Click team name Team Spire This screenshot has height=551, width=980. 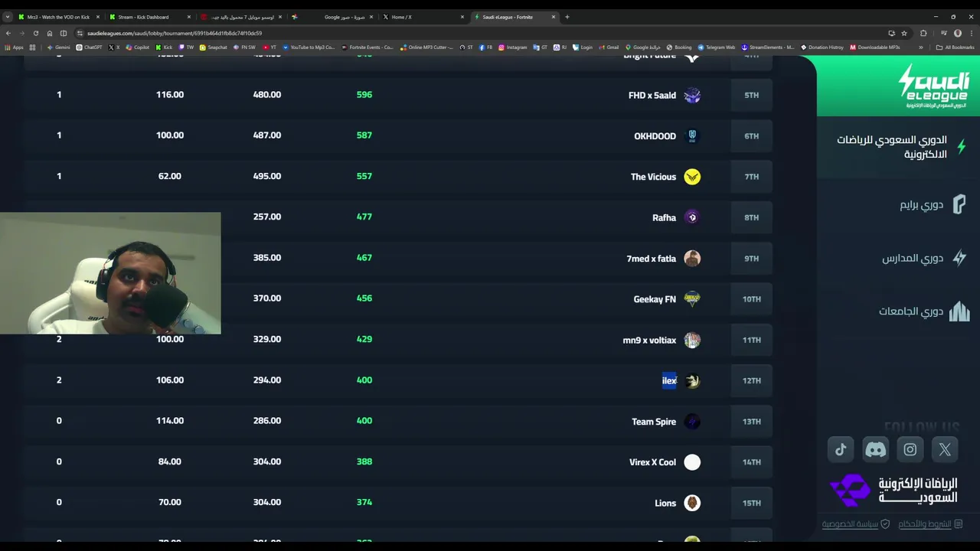click(654, 422)
